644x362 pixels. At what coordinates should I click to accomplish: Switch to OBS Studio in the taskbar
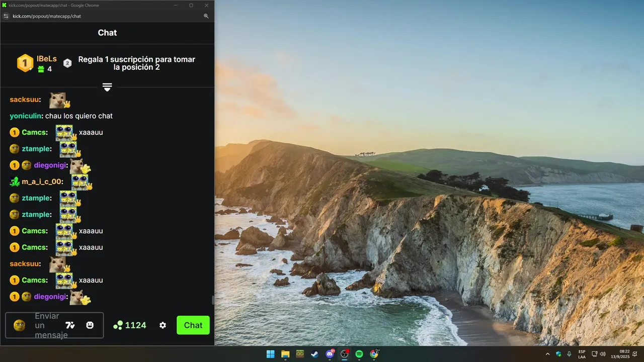click(345, 354)
